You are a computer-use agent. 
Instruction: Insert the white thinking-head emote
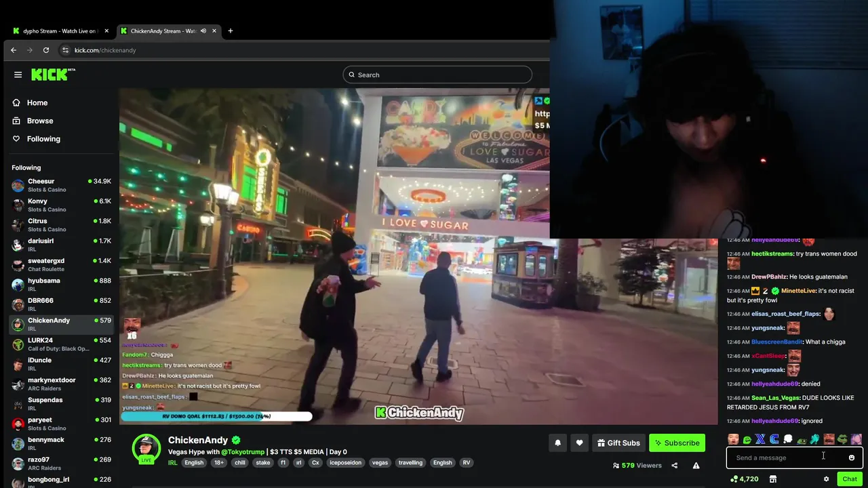click(788, 439)
